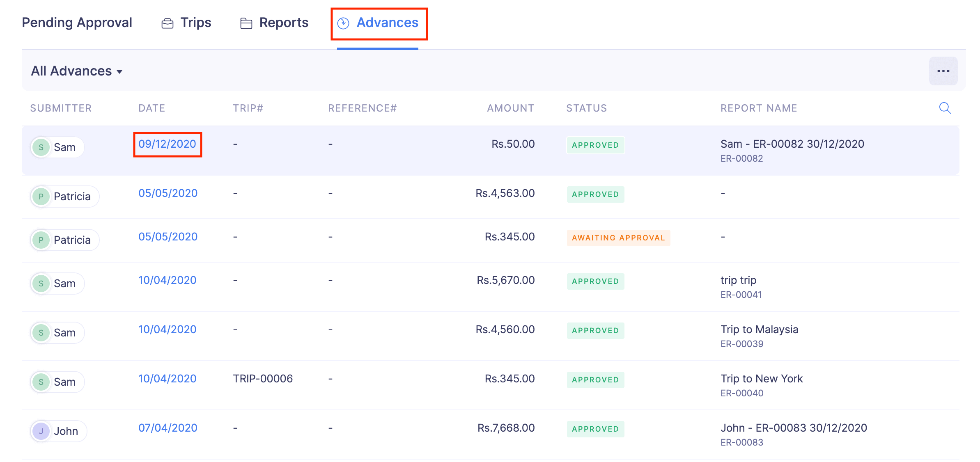Viewport: 980px width, 462px height.
Task: Click the clock icon beside Advances
Action: 343,23
